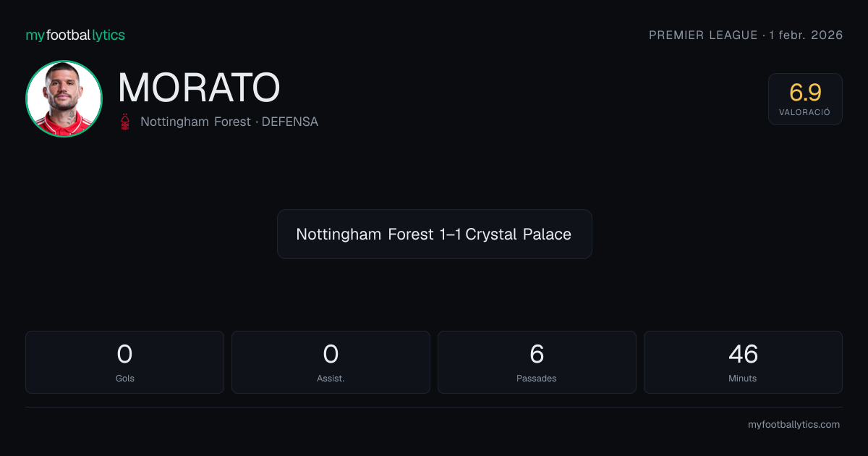Select the Gols stat card

click(124, 362)
